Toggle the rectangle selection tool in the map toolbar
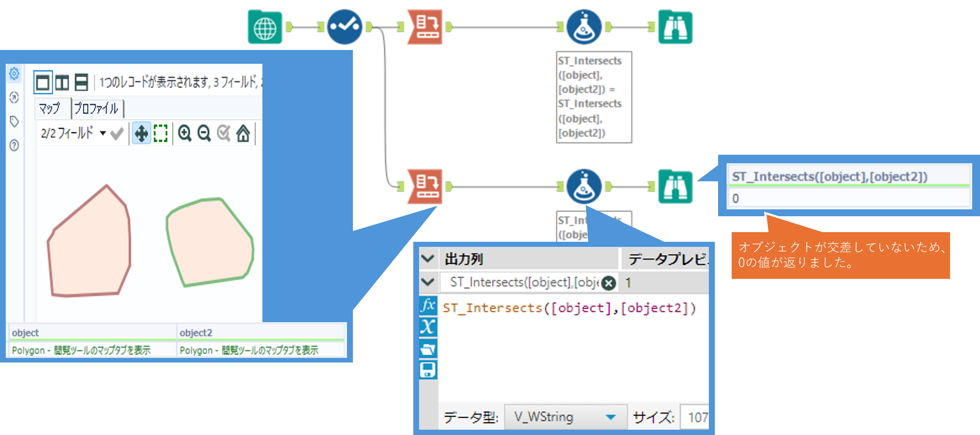 pyautogui.click(x=161, y=134)
